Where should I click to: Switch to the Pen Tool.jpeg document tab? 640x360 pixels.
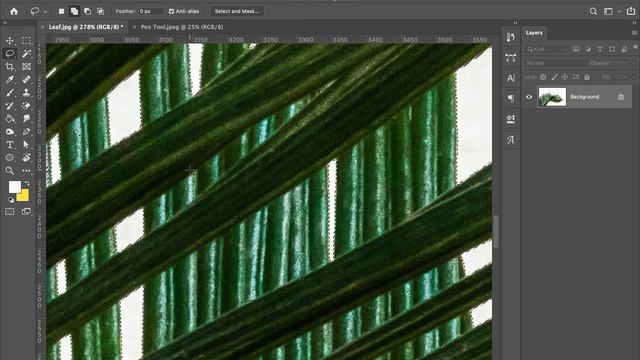[x=182, y=27]
